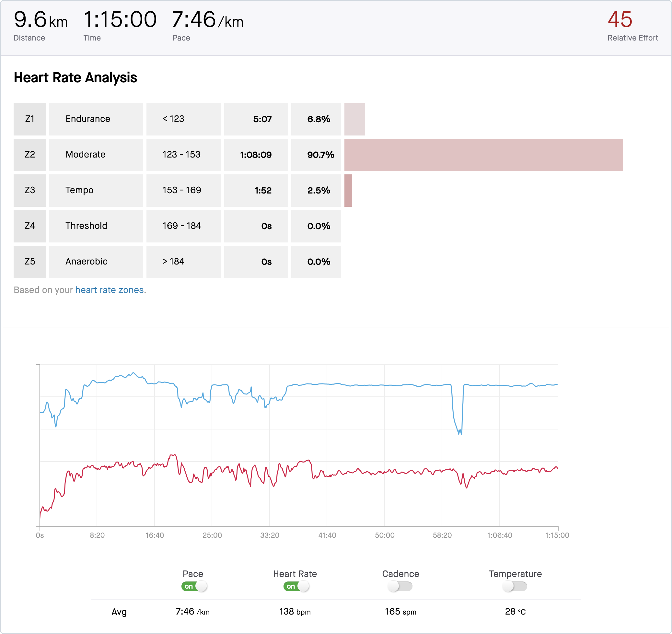Enable the Cadence chart toggle

(400, 586)
